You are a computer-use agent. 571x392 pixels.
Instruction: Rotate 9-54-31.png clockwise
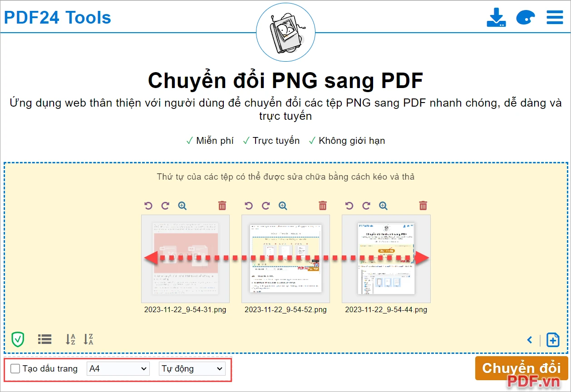point(165,206)
